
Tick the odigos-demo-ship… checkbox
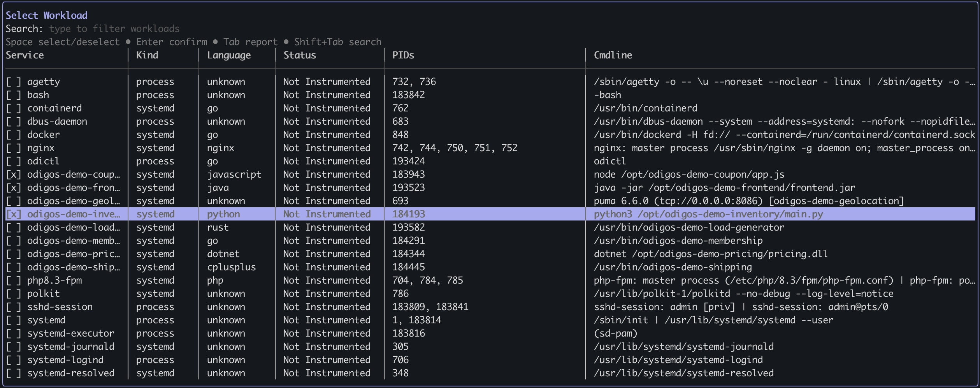click(14, 267)
